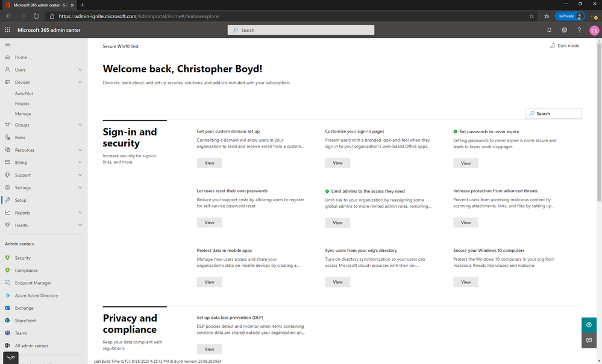The width and height of the screenshot is (602, 364).
Task: Open the CB account avatar
Action: coord(594,30)
